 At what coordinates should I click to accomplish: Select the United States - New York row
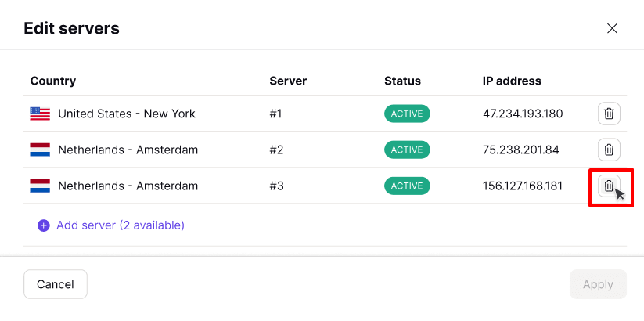click(x=127, y=114)
